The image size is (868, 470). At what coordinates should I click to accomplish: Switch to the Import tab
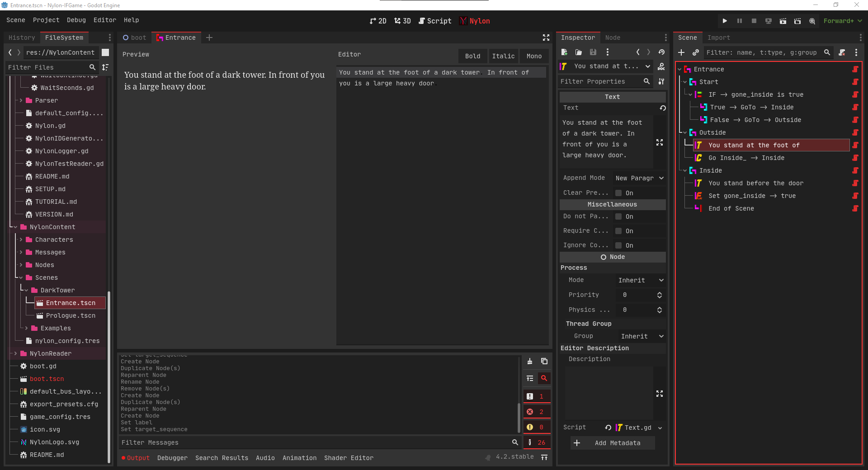(x=718, y=38)
